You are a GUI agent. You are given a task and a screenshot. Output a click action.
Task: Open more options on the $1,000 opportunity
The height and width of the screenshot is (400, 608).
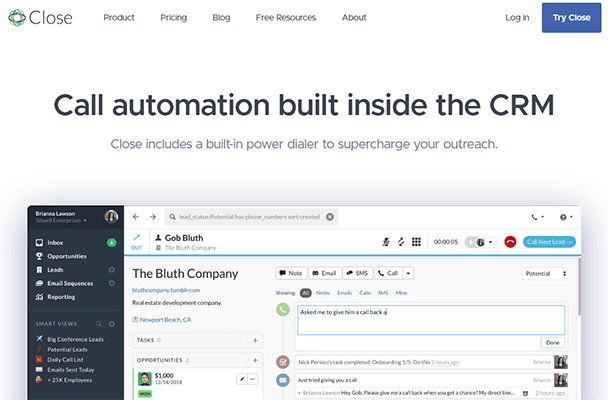[x=253, y=379]
